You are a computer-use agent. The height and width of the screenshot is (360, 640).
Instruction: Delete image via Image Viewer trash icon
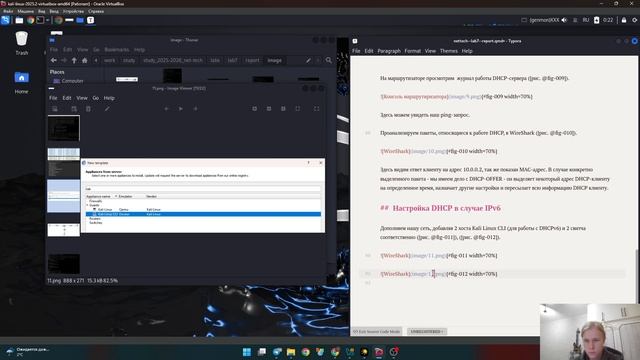88,109
